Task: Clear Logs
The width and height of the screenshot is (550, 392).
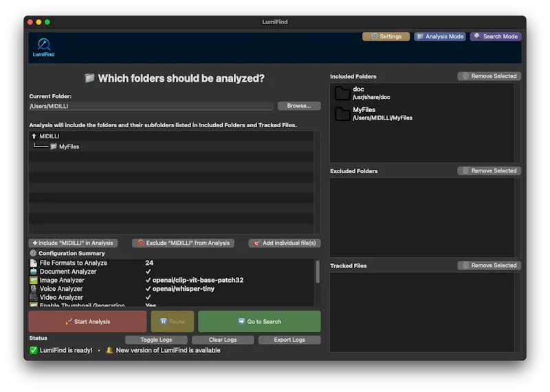Action: click(x=223, y=340)
